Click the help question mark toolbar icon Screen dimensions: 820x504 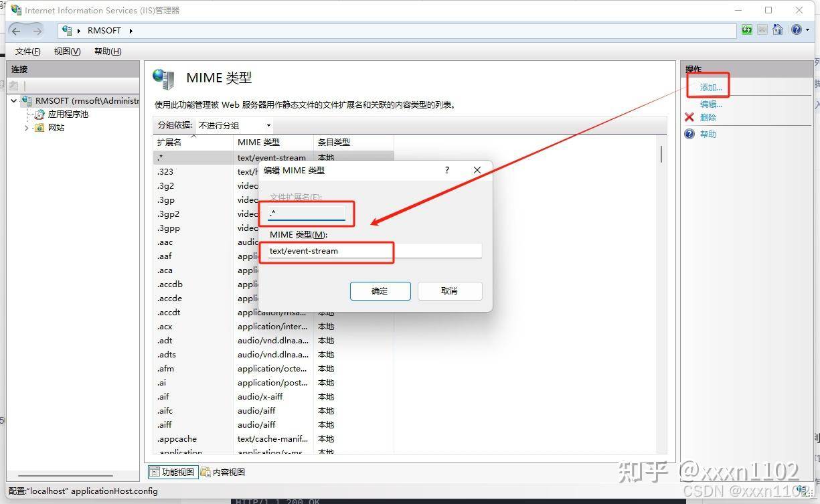click(795, 30)
